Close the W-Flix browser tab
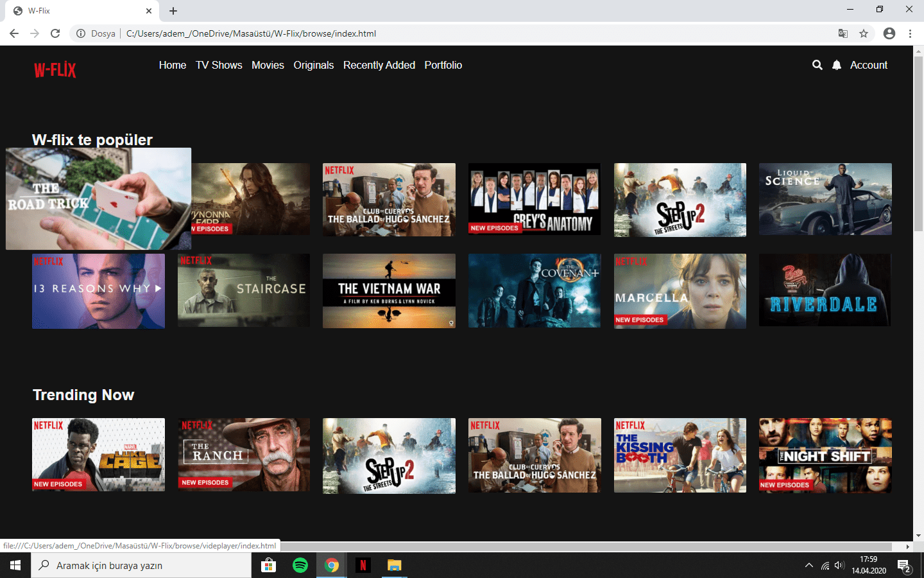Viewport: 924px width, 578px height. 149,11
